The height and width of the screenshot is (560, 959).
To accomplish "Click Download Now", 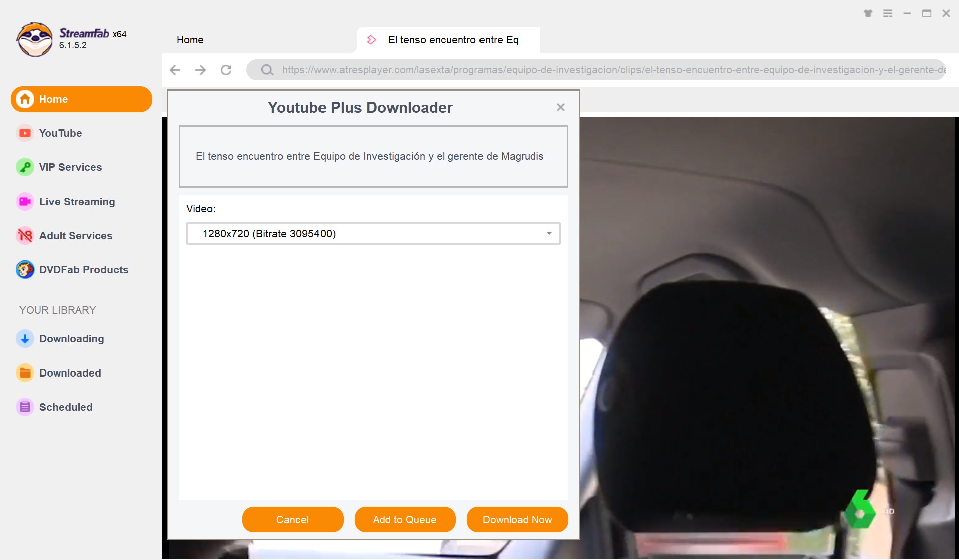I will coord(518,520).
